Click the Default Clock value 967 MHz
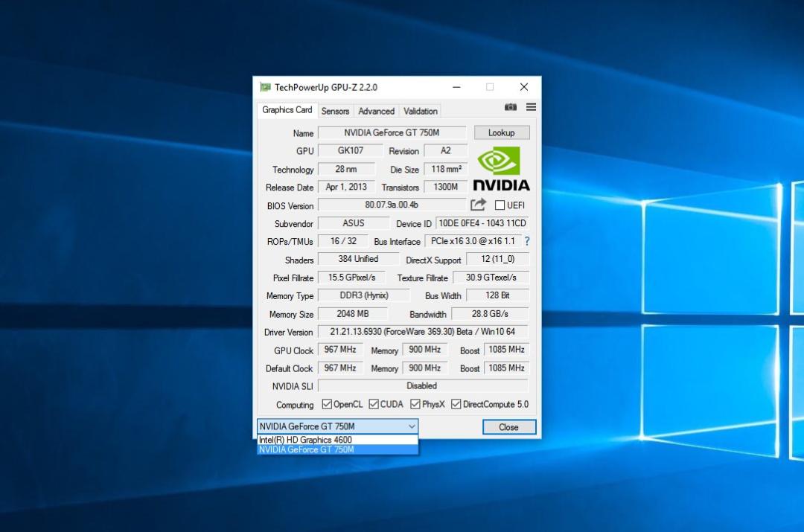Image resolution: width=804 pixels, height=532 pixels. point(340,368)
